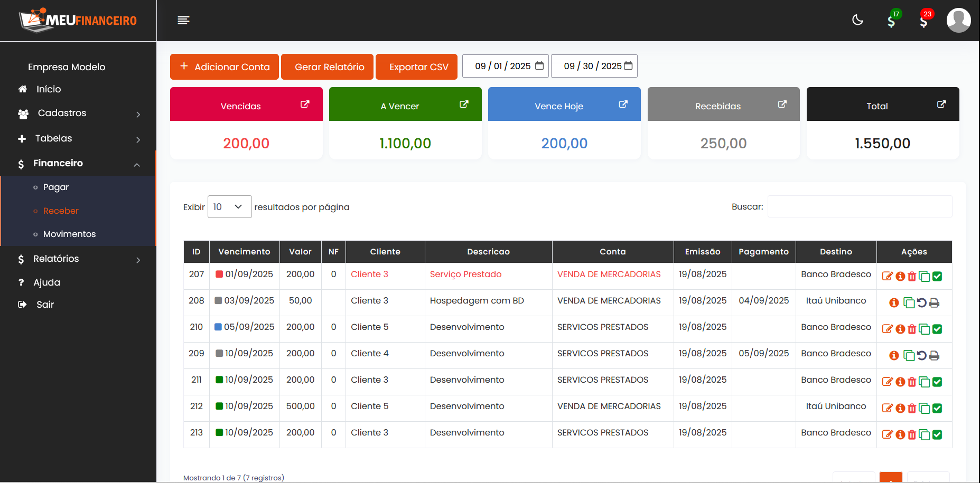980x483 pixels.
Task: Open the results per page dropdown
Action: point(229,207)
